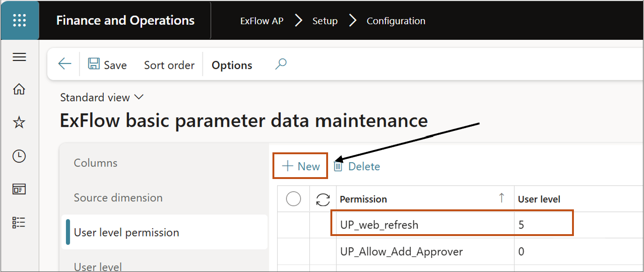Go to Home in sidebar
The image size is (644, 272).
pyautogui.click(x=19, y=89)
